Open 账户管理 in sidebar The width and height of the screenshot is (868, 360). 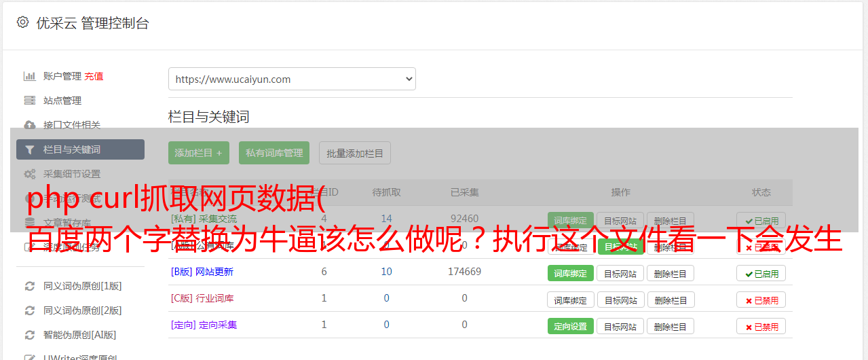coord(62,76)
